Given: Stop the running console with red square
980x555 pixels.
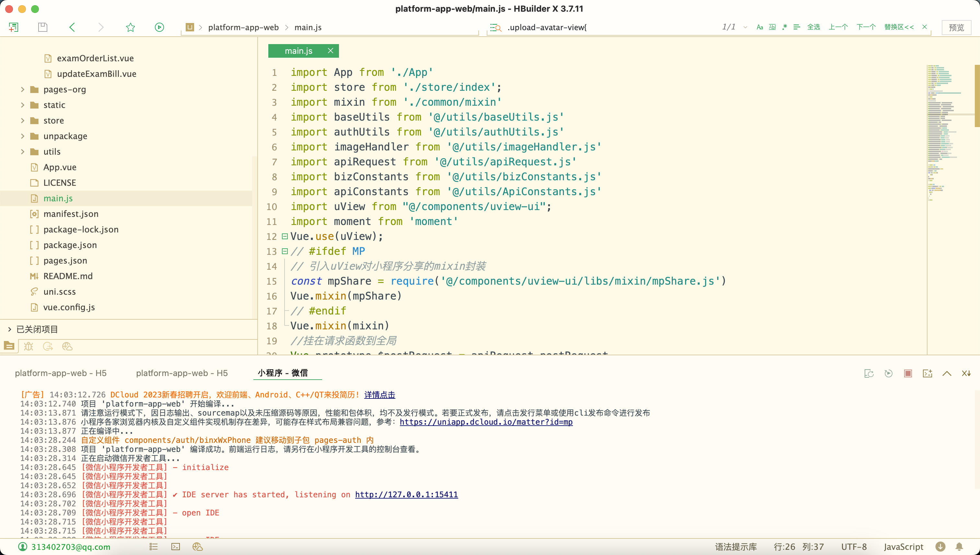Looking at the screenshot, I should pos(908,373).
